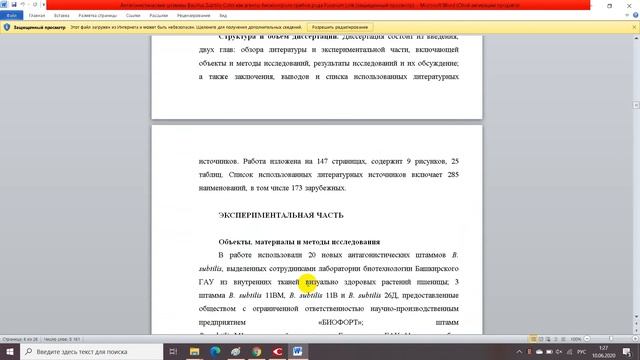This screenshot has width=640, height=360.
Task: Click the taskbar clock and date
Action: click(x=604, y=351)
